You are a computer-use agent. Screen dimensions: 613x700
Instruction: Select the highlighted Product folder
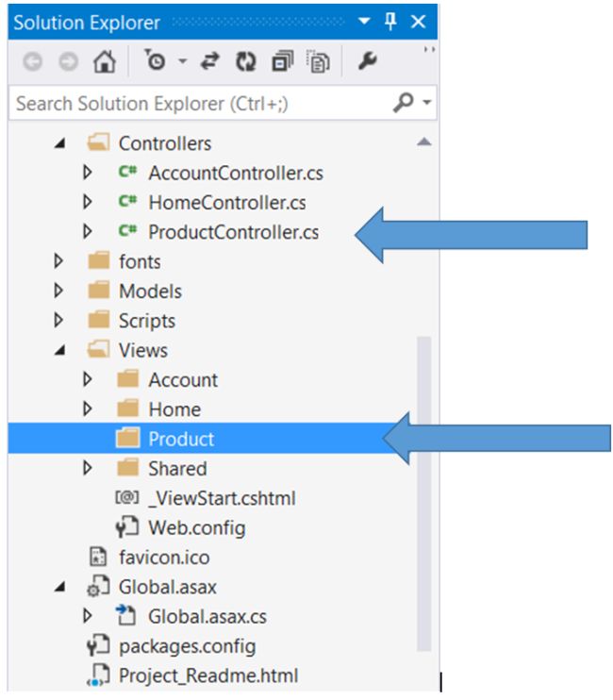coord(181,439)
